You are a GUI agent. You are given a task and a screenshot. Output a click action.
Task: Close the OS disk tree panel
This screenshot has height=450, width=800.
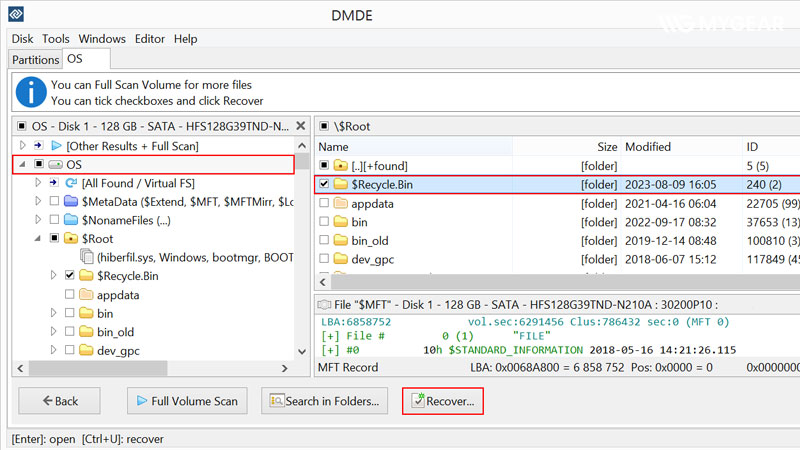point(301,126)
